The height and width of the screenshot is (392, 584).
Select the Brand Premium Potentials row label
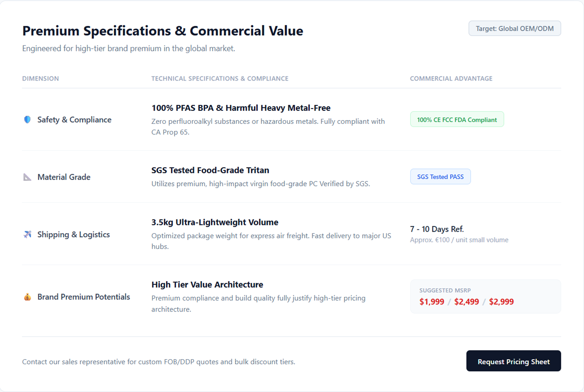pos(84,297)
